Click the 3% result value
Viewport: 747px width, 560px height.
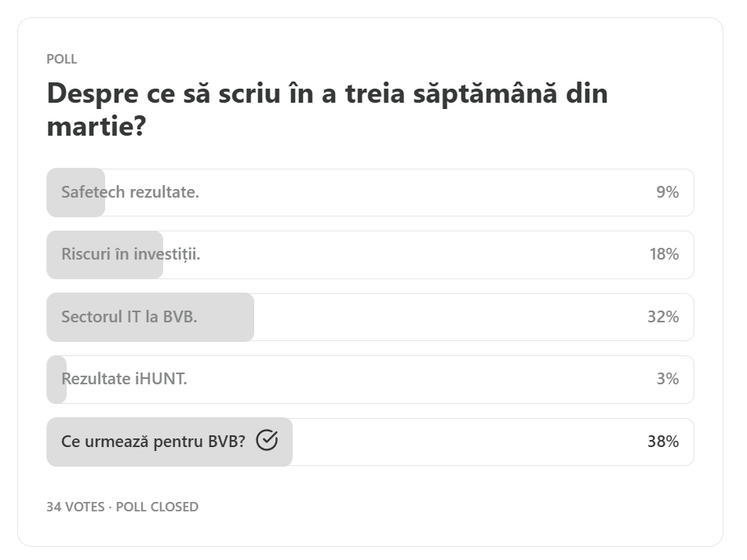[x=668, y=379]
